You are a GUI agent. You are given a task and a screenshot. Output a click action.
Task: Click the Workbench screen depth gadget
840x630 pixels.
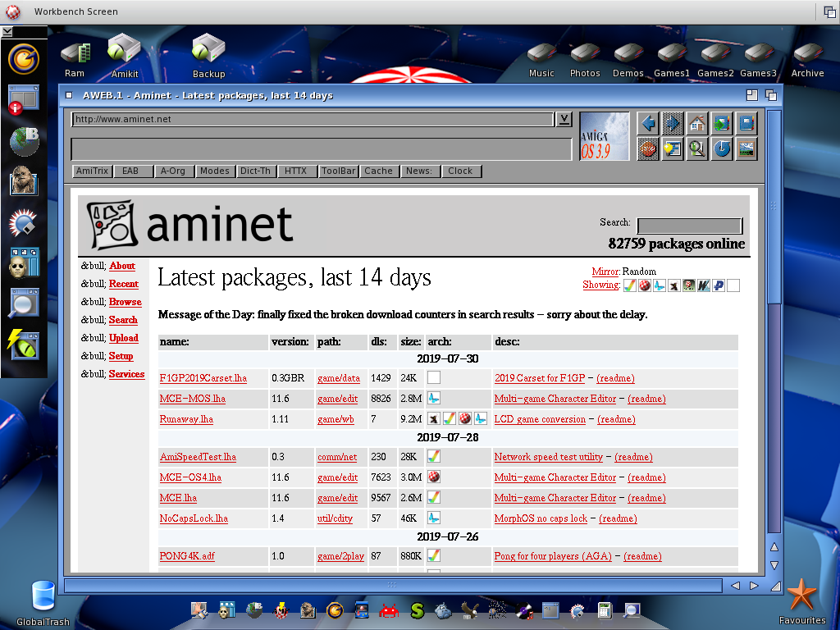(830, 11)
